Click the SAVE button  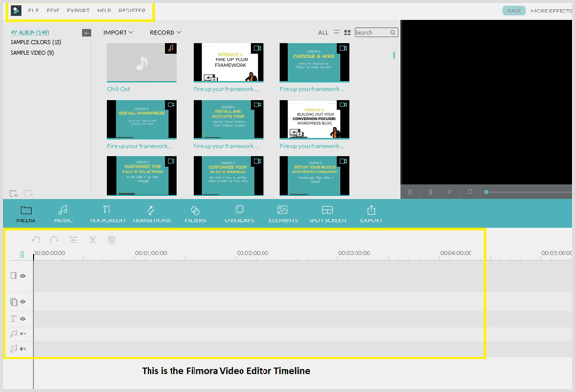[514, 11]
